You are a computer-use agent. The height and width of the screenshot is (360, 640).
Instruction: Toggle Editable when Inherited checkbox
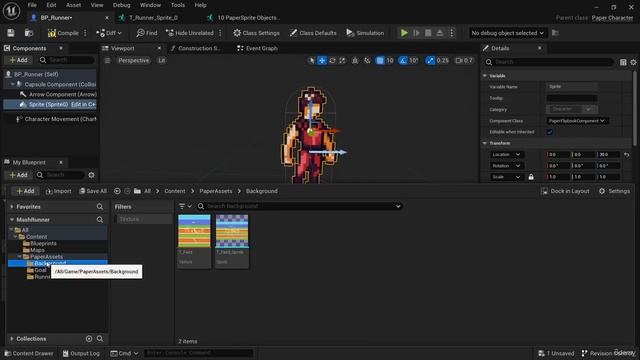[x=550, y=132]
